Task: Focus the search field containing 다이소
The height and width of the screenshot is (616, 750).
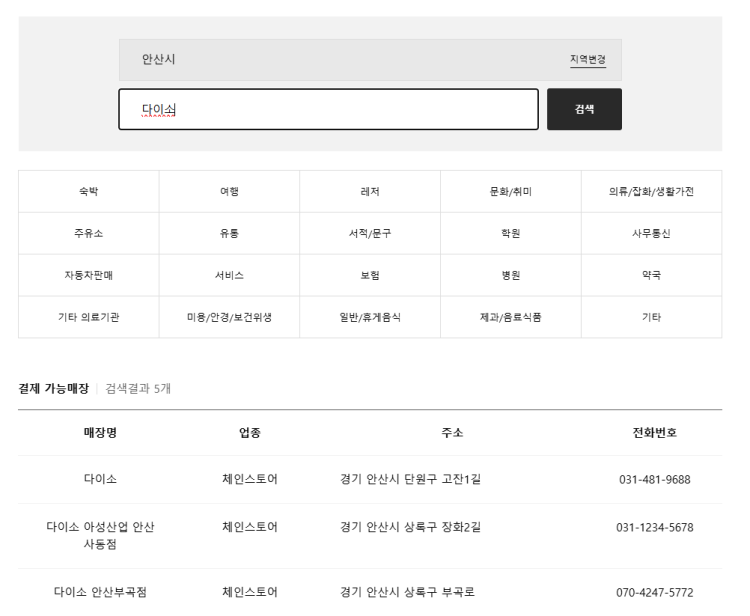Action: pyautogui.click(x=329, y=109)
